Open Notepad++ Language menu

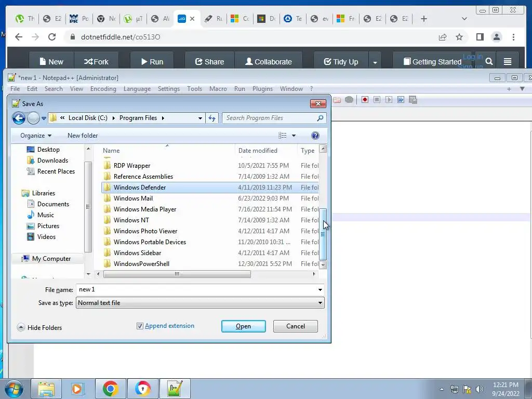click(x=137, y=89)
